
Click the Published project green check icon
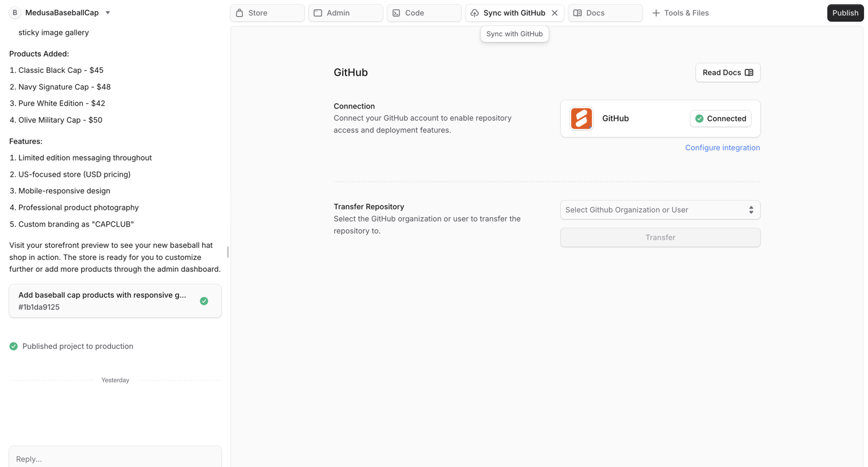point(13,346)
